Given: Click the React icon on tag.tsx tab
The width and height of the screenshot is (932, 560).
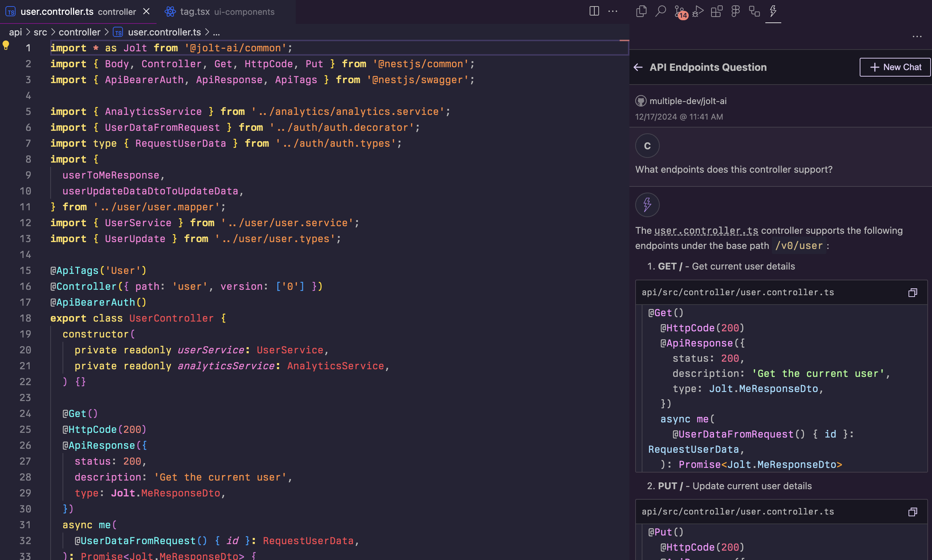Looking at the screenshot, I should (170, 12).
